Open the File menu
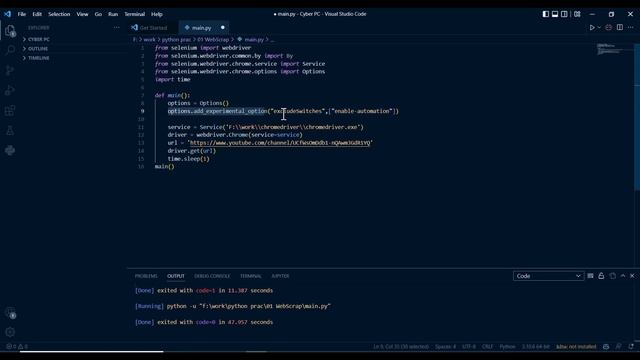The height and width of the screenshot is (360, 640). (22, 14)
